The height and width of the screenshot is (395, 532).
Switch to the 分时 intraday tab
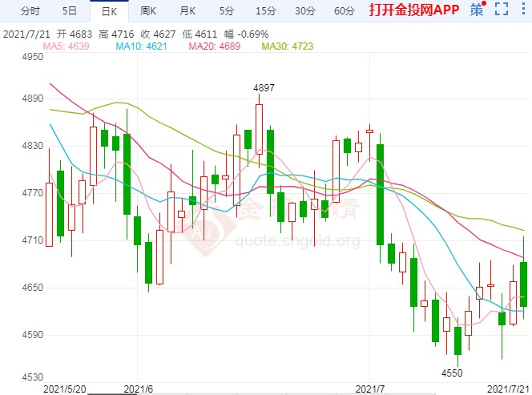30,11
